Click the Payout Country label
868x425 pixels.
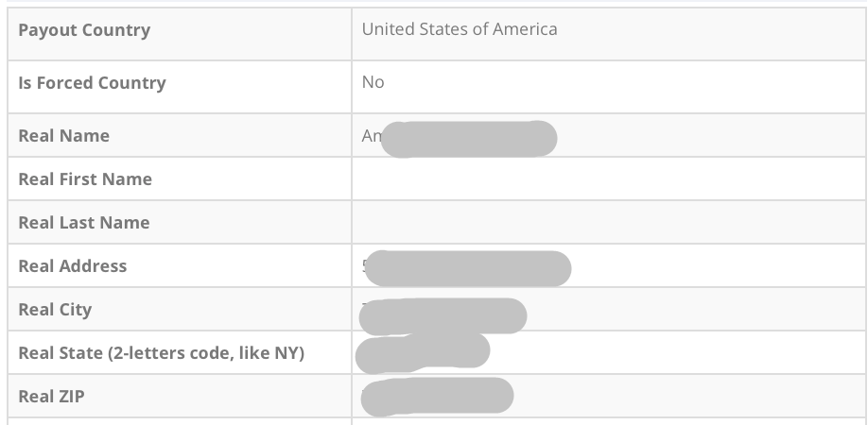84,30
